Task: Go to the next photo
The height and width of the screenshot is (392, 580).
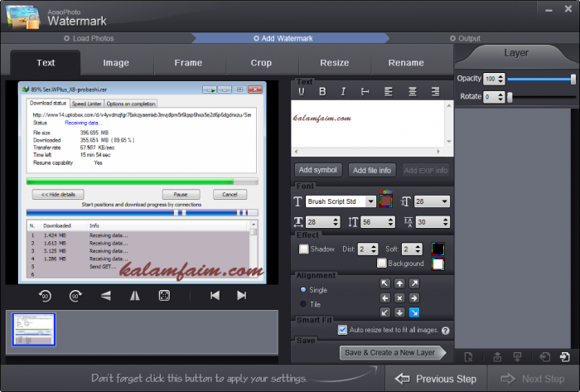Action: point(242,296)
